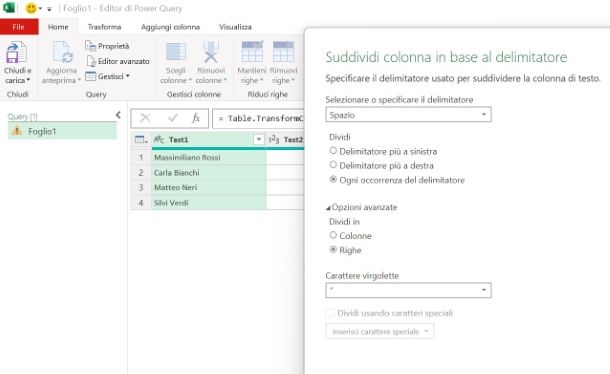Cancel the formula with the X icon

145,118
